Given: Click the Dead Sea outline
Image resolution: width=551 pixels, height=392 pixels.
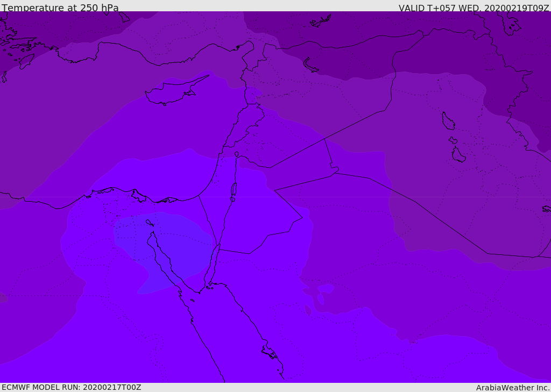Looking at the screenshot, I should (x=234, y=190).
